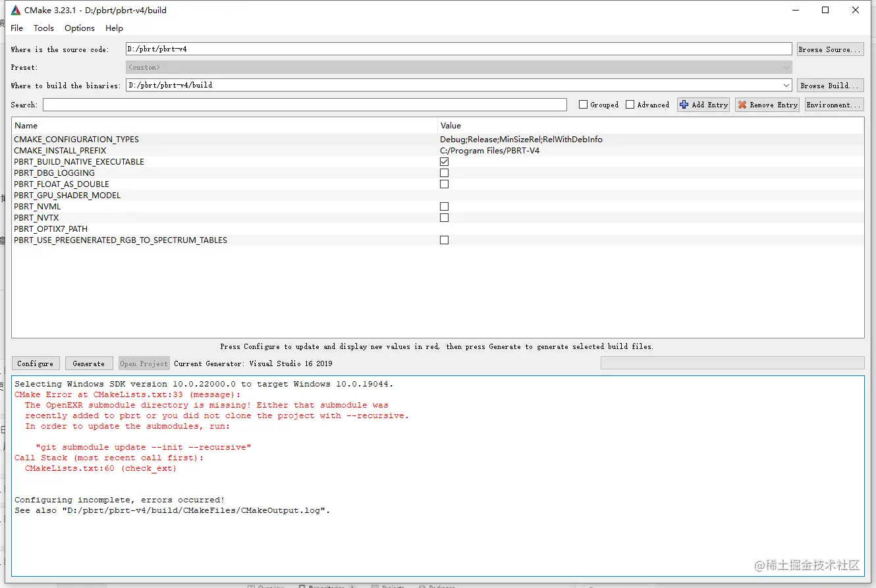
Task: Focus the Search input field
Action: (x=305, y=105)
